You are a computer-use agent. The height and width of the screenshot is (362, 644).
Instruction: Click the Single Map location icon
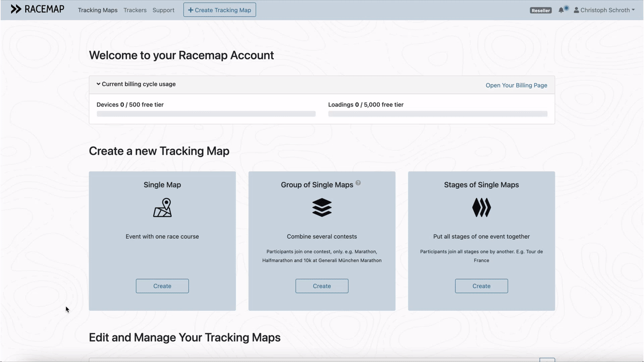pos(162,208)
